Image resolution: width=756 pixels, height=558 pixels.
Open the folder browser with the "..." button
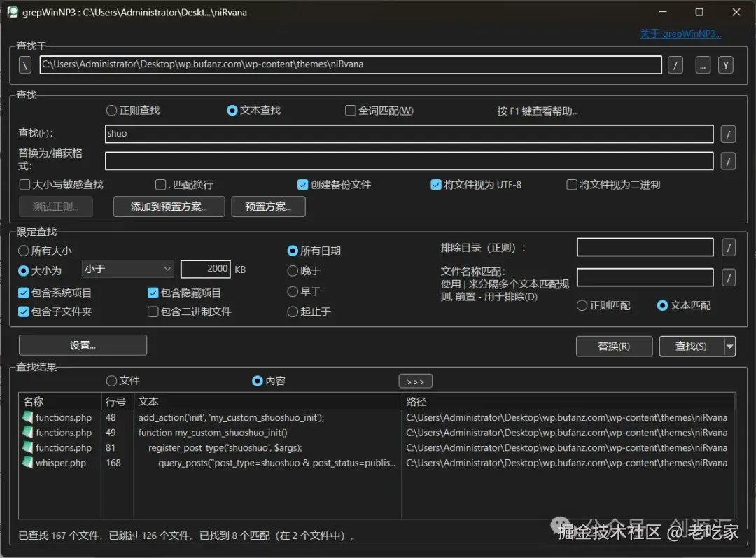coord(702,64)
